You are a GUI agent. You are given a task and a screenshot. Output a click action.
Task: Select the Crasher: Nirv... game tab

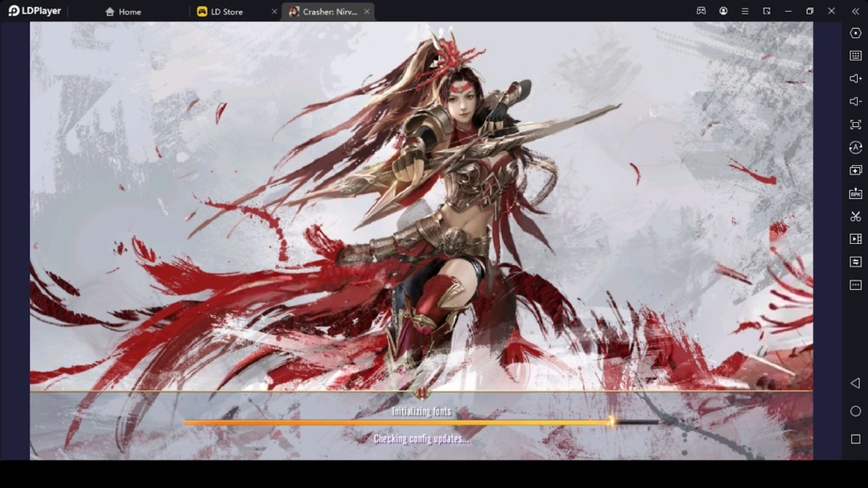click(x=324, y=11)
